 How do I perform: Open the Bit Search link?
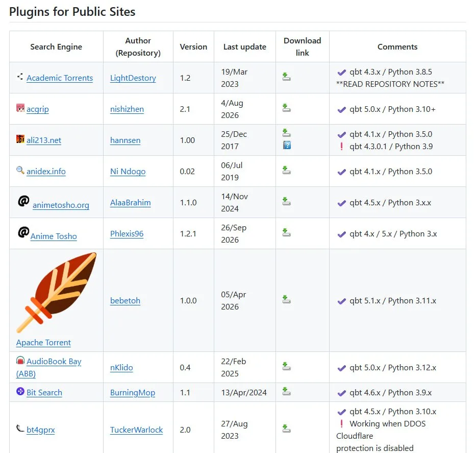coord(44,393)
